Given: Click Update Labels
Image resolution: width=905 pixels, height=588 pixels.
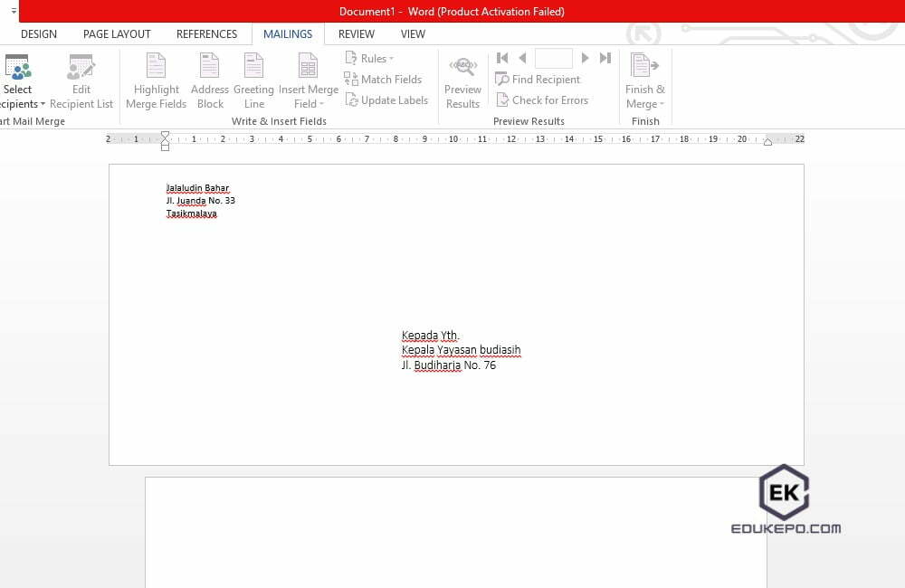Looking at the screenshot, I should [387, 100].
